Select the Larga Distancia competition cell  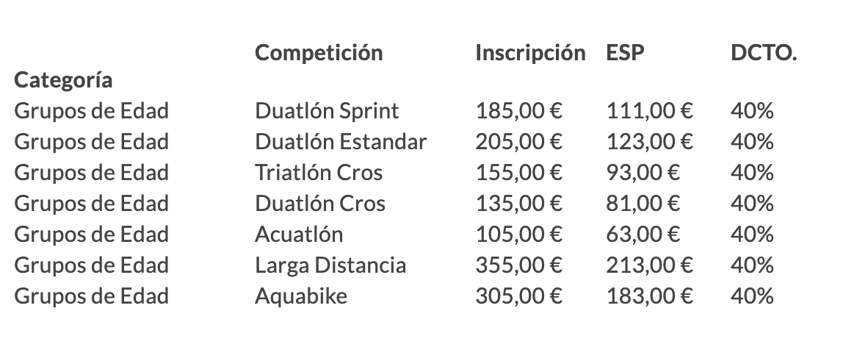pyautogui.click(x=330, y=265)
